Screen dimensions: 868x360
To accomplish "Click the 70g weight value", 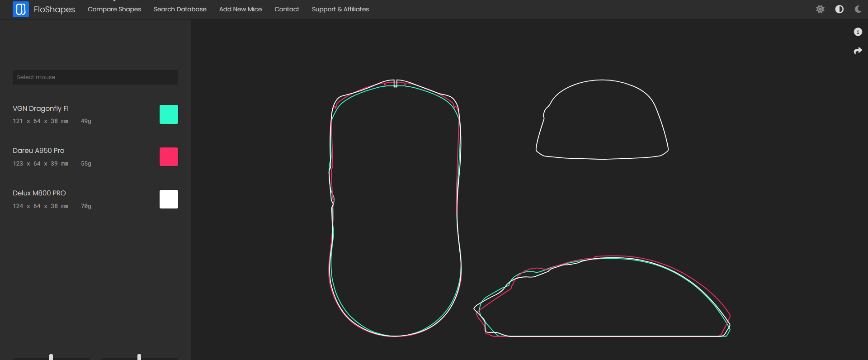I will pos(86,206).
